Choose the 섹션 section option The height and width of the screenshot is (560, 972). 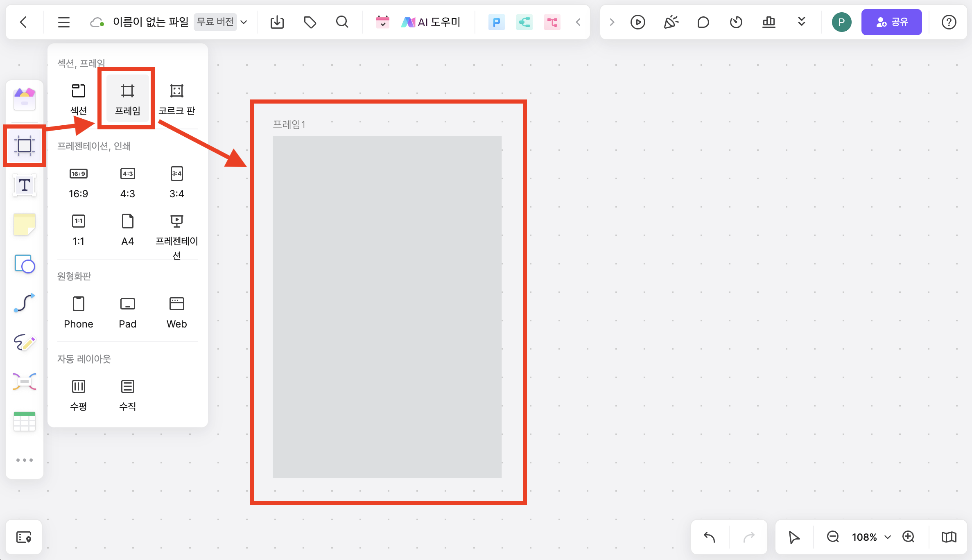point(78,99)
